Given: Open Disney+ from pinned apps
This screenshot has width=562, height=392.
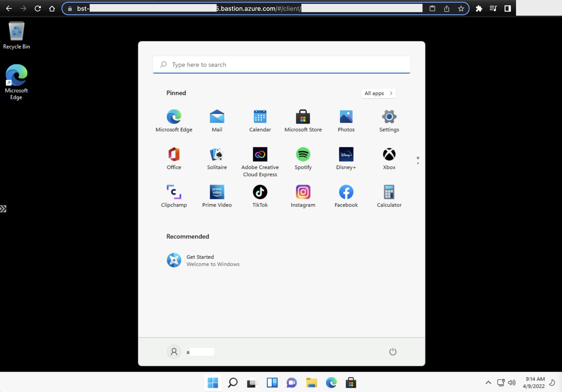Looking at the screenshot, I should (x=346, y=155).
